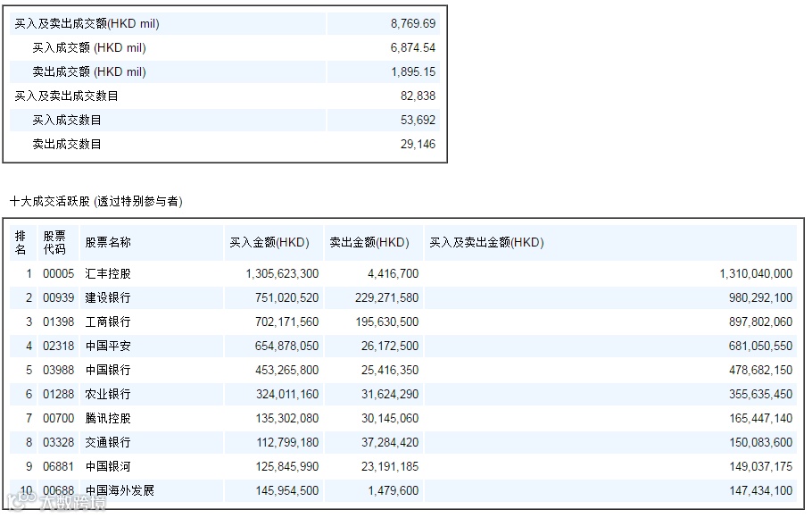Click total amount 1,310,040,000
Screen dimensions: 812x518
pyautogui.click(x=756, y=274)
